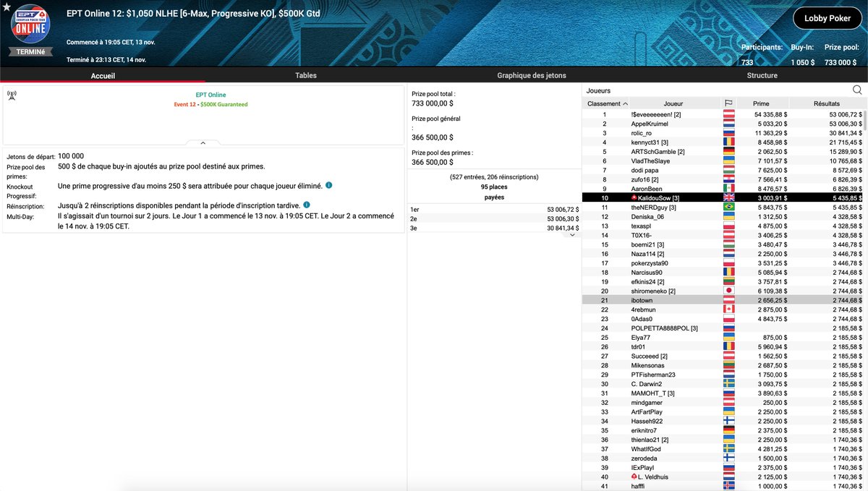Click the UK flag in KalidouSow's row
The image size is (868, 491).
728,197
